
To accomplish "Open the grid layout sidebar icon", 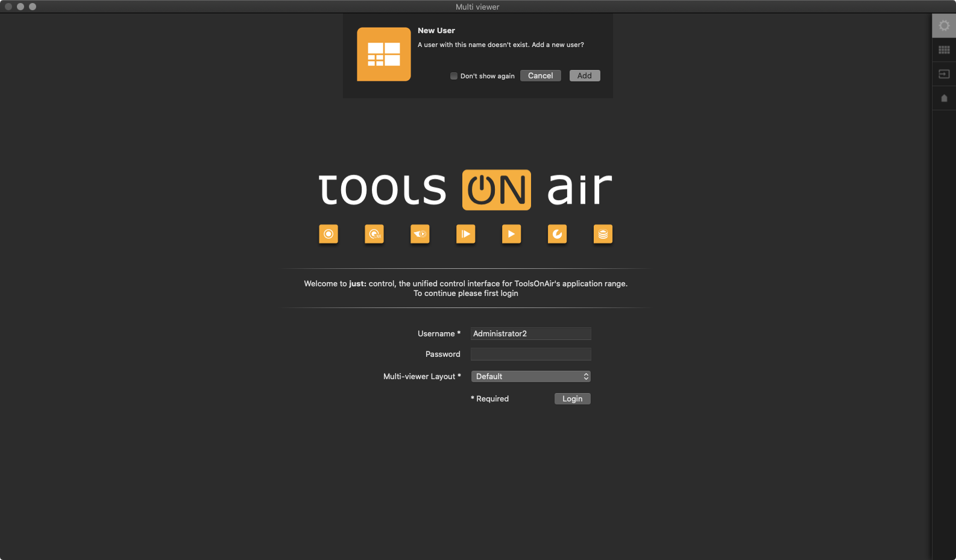I will click(x=944, y=49).
